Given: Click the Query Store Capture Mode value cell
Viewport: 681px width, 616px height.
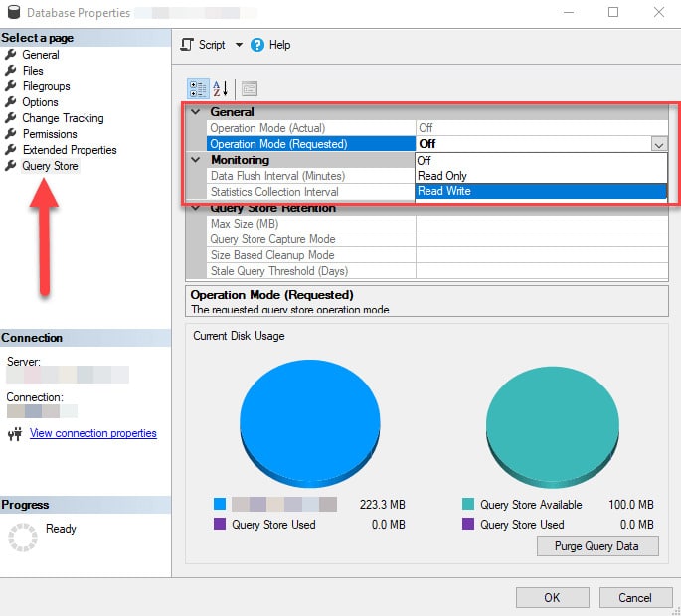Looking at the screenshot, I should [x=542, y=239].
